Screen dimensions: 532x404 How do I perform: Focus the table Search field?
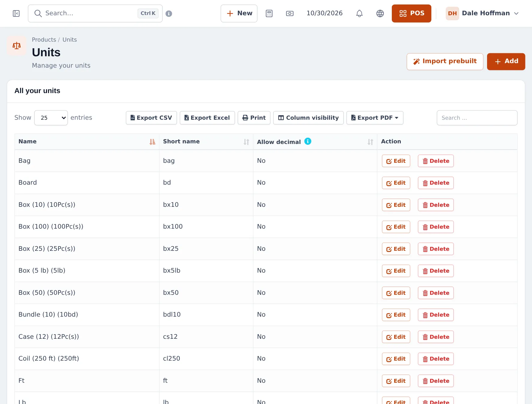477,118
